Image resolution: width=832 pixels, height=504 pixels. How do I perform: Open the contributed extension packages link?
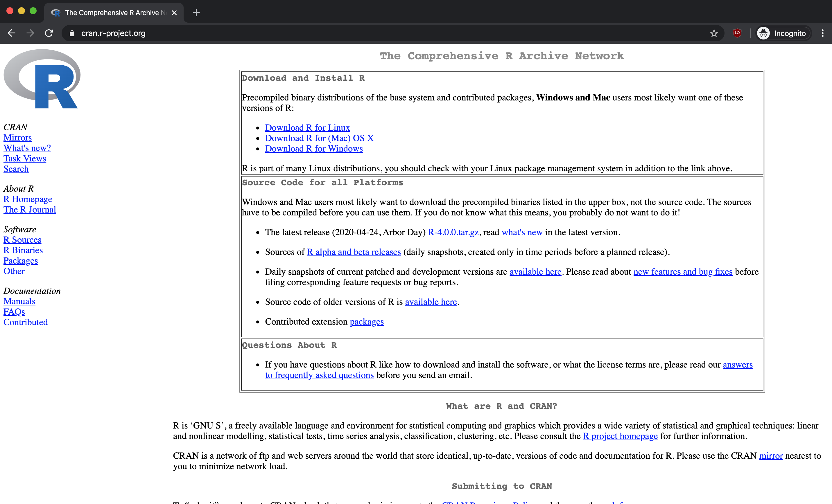(366, 321)
